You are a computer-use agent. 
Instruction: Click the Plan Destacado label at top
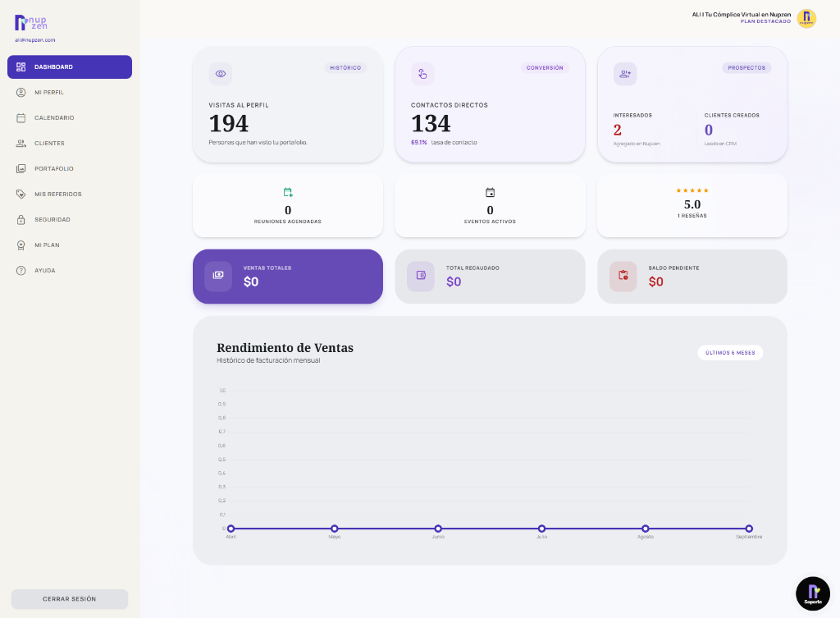click(765, 21)
